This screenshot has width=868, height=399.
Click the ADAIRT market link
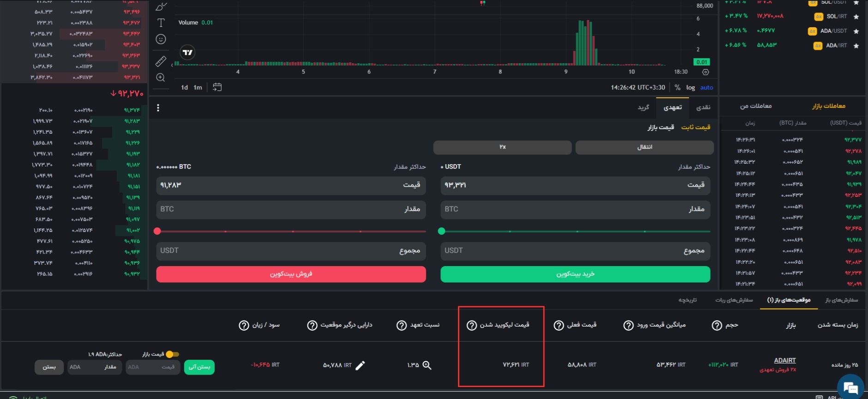(x=784, y=360)
